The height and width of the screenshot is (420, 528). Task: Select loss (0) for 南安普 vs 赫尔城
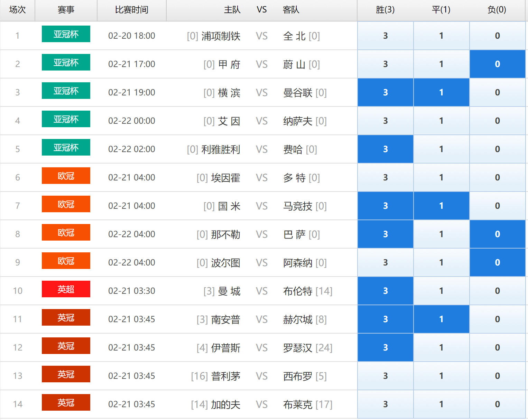[497, 319]
